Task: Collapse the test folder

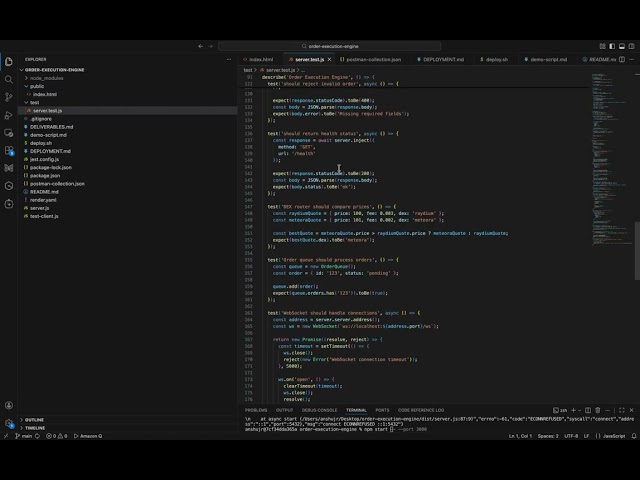Action: (x=26, y=102)
